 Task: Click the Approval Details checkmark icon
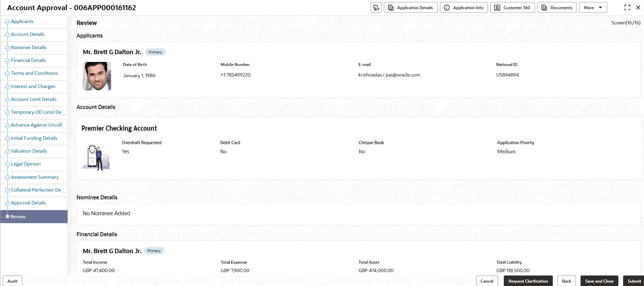tap(7, 203)
